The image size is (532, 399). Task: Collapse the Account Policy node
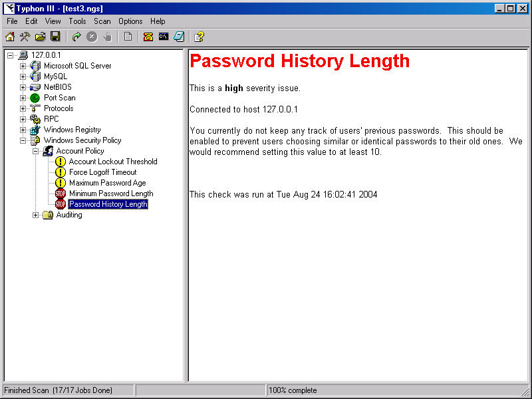(36, 151)
